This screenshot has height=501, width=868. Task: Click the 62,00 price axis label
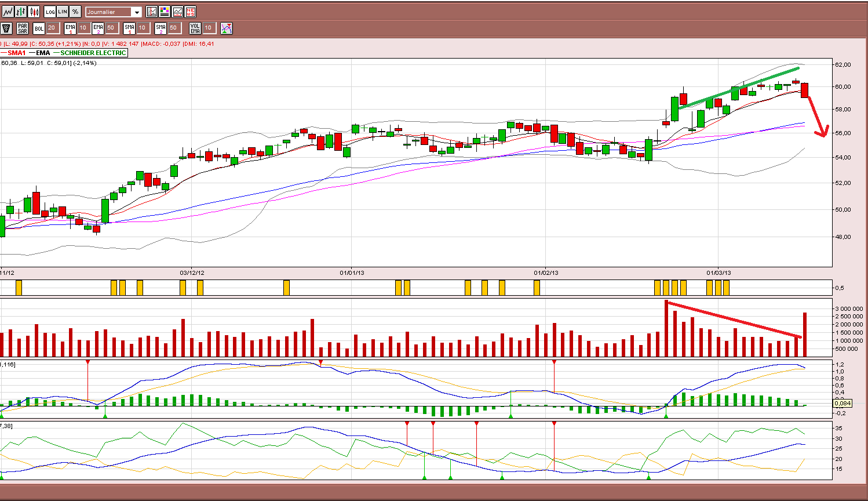coord(844,64)
